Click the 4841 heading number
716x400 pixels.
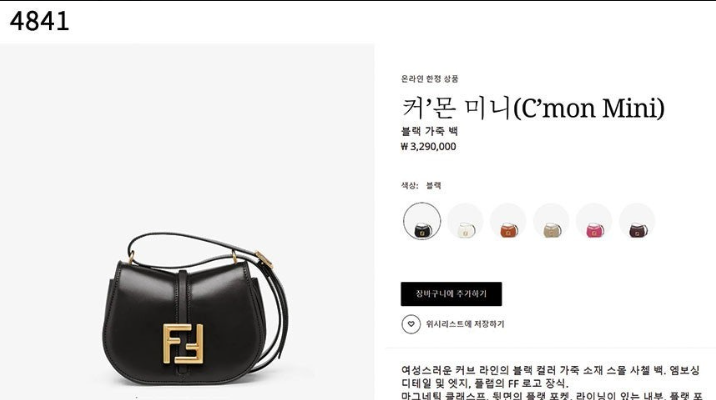40,21
